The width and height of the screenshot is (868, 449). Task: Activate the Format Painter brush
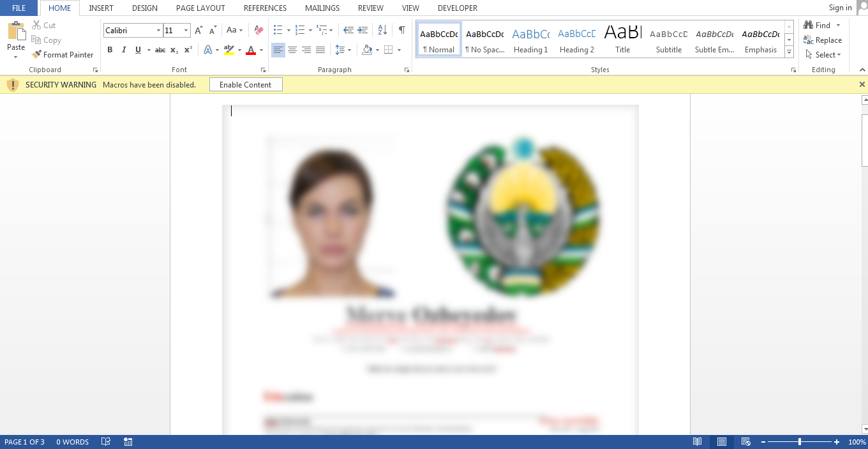(x=63, y=55)
